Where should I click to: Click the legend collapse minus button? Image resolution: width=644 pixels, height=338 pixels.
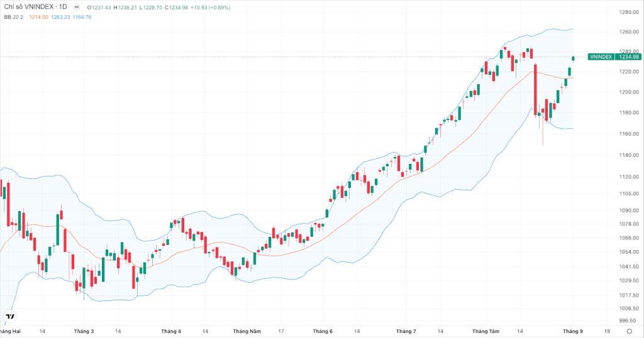click(x=76, y=7)
